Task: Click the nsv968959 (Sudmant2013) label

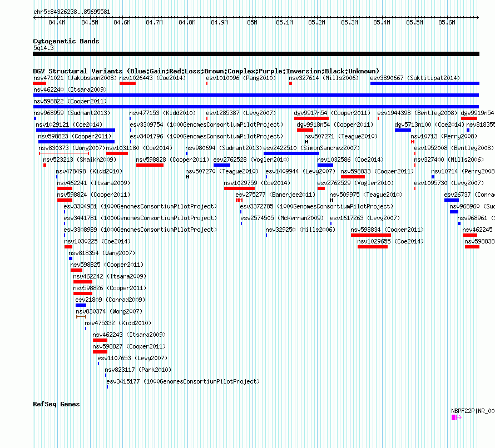Action: 72,113
